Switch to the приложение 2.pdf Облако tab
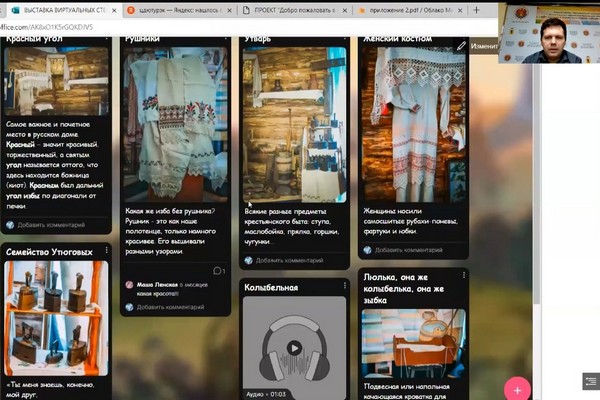 (x=411, y=10)
